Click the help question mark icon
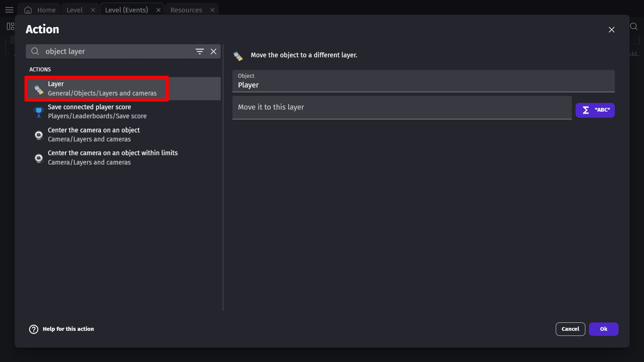 [34, 329]
